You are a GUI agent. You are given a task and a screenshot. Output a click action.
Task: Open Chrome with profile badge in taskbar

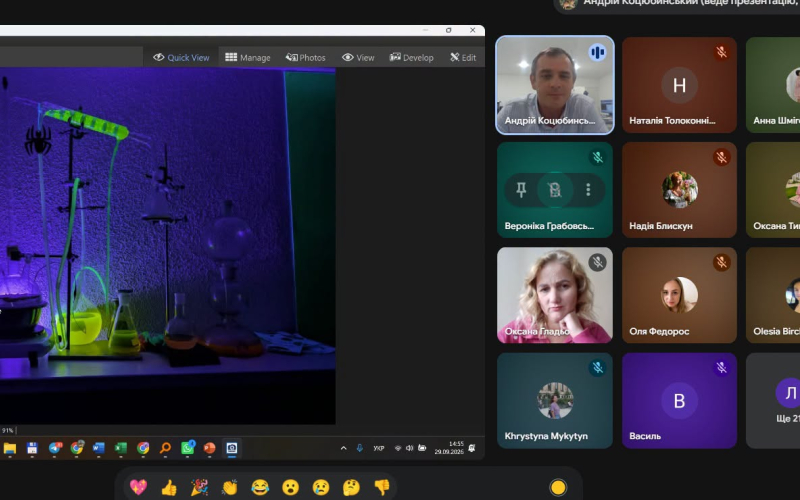(77, 448)
